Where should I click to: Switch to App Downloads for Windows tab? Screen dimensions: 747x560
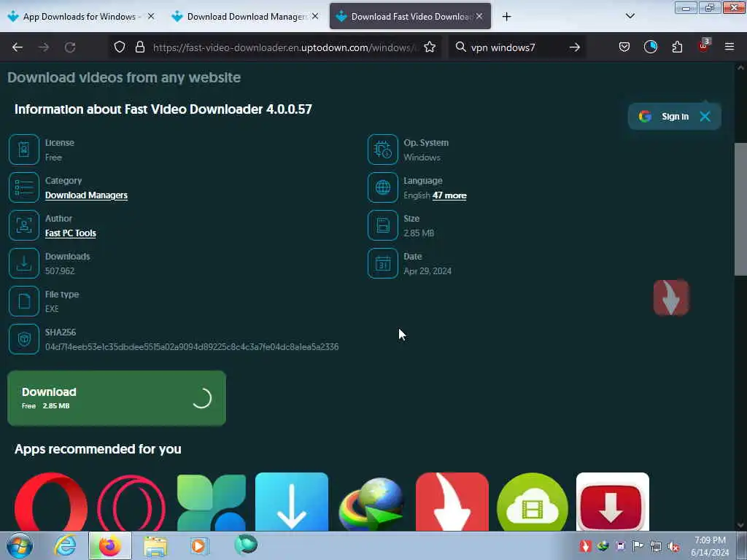(x=81, y=17)
